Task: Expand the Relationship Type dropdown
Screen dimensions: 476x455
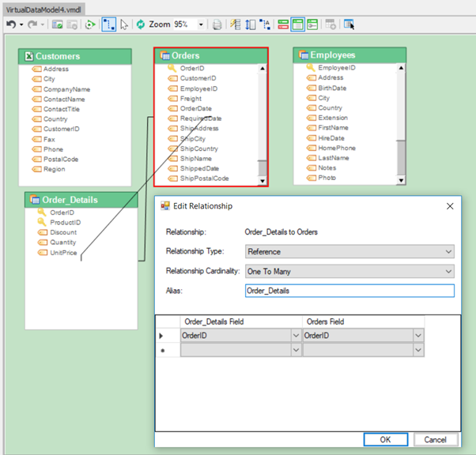Action: tap(448, 252)
